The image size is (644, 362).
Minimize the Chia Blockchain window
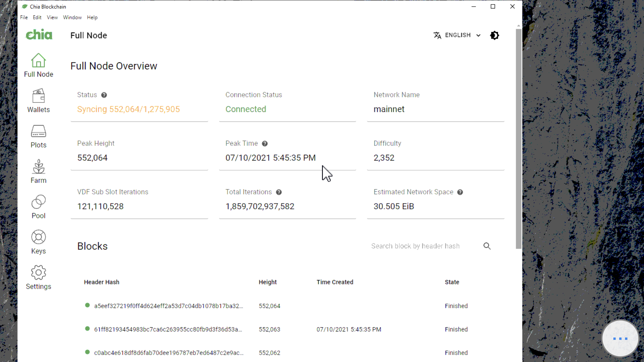(x=474, y=6)
